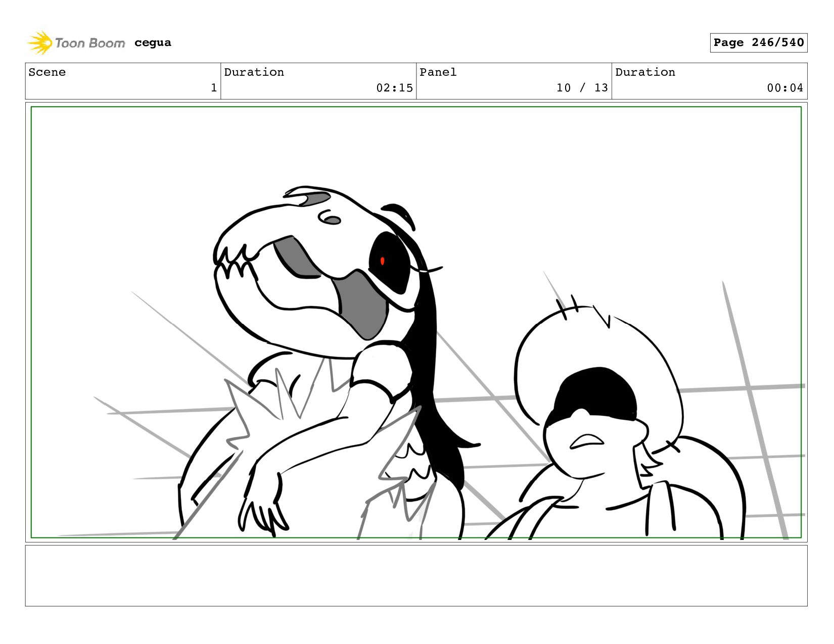Select the 'Scene' header label
The width and height of the screenshot is (834, 644).
pyautogui.click(x=47, y=72)
